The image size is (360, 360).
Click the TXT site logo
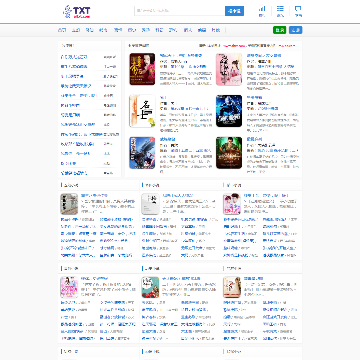pos(77,11)
